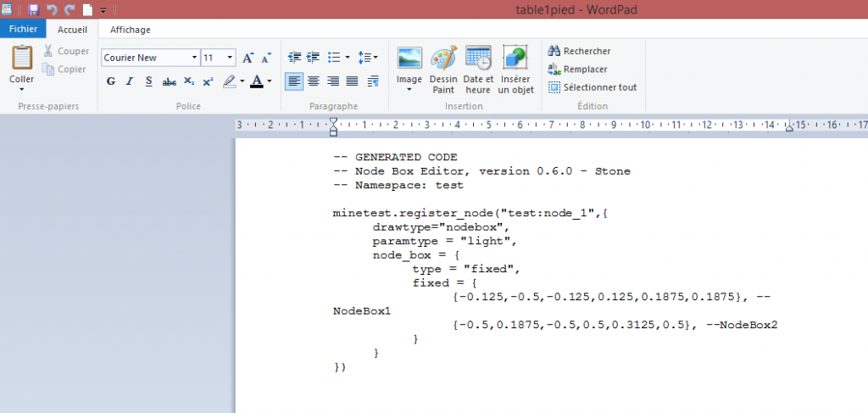Open the line spacing dropdown
This screenshot has height=413, width=868.
(x=368, y=57)
